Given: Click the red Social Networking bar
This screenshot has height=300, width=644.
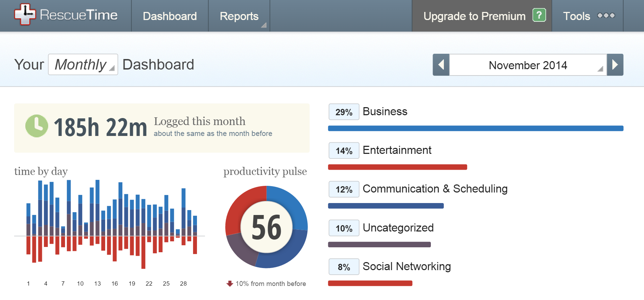Looking at the screenshot, I should pyautogui.click(x=370, y=283).
